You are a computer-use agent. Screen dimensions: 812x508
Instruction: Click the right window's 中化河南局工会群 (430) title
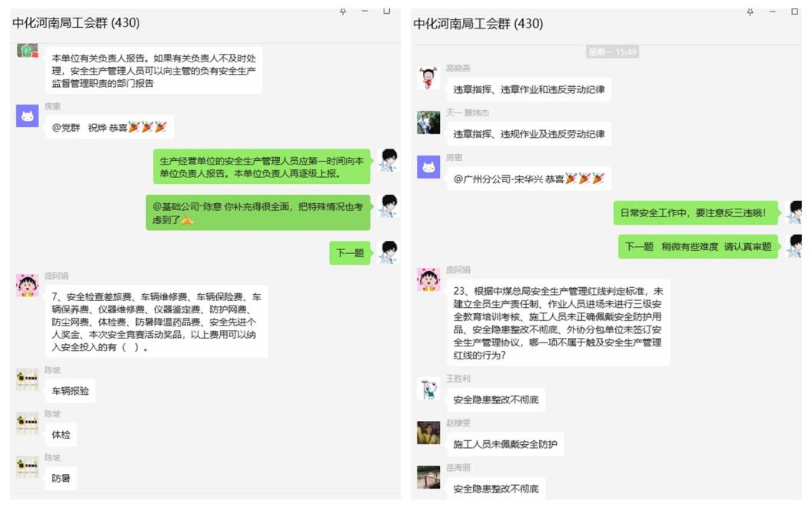pos(478,23)
